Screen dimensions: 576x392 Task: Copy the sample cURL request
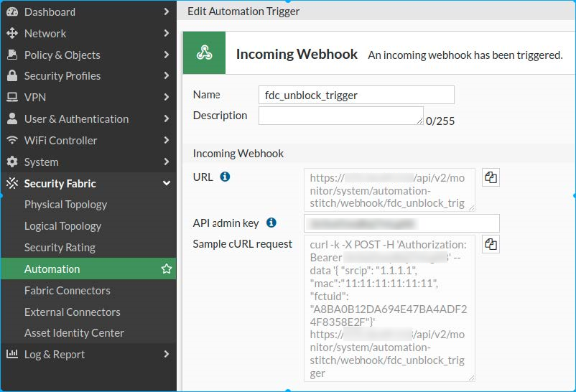491,245
